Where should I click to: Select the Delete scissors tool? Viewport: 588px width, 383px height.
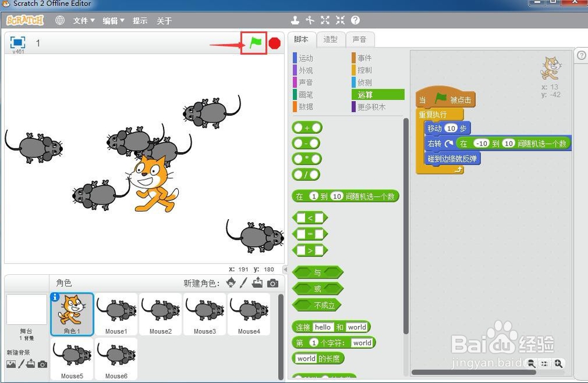tap(310, 20)
